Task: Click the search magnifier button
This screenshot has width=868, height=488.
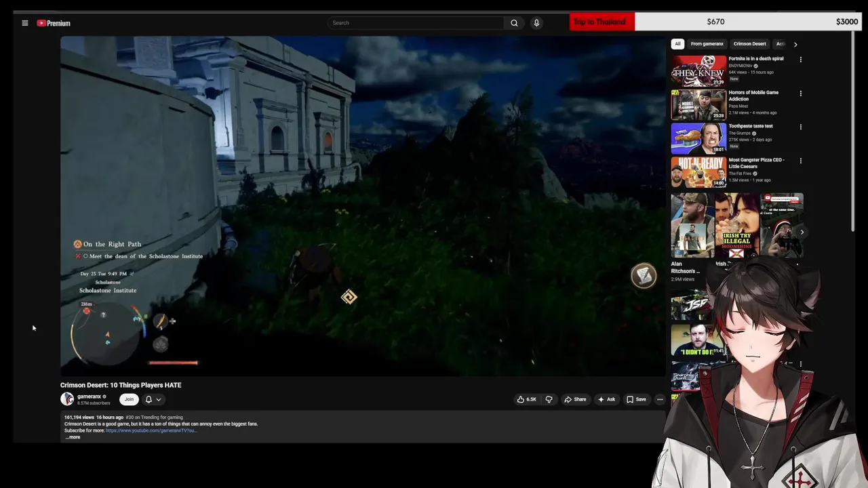Action: [x=514, y=23]
